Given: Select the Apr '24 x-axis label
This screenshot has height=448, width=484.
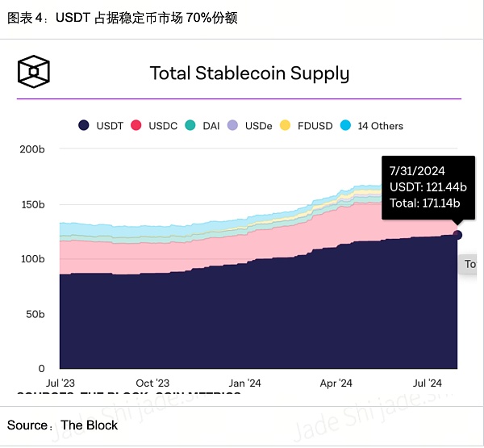Looking at the screenshot, I should 336,383.
